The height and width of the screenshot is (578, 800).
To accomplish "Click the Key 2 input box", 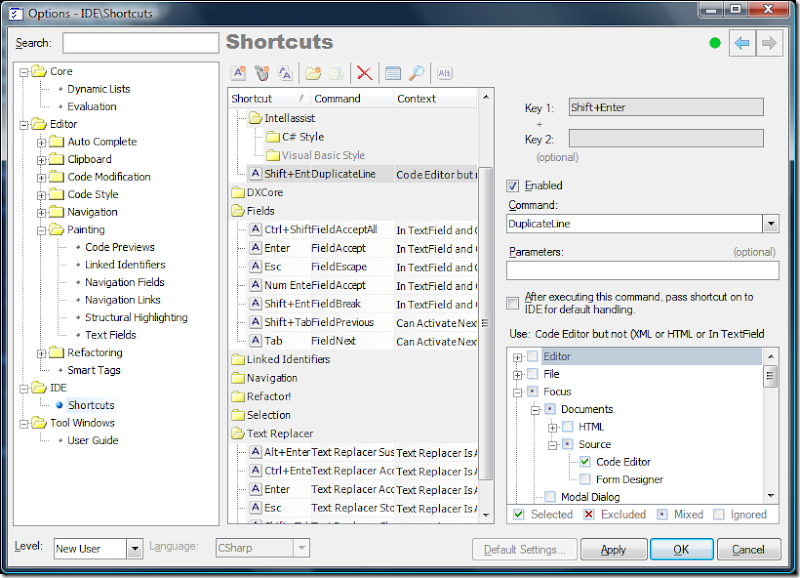I will (x=666, y=138).
